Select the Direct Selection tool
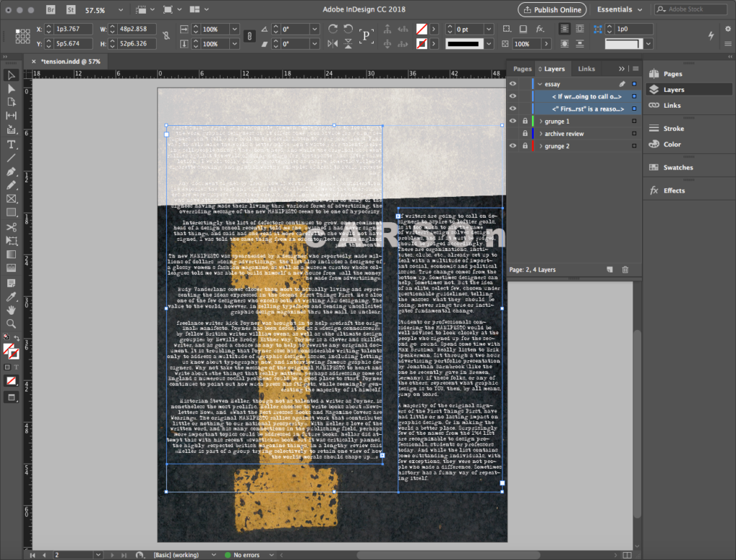 (11, 88)
